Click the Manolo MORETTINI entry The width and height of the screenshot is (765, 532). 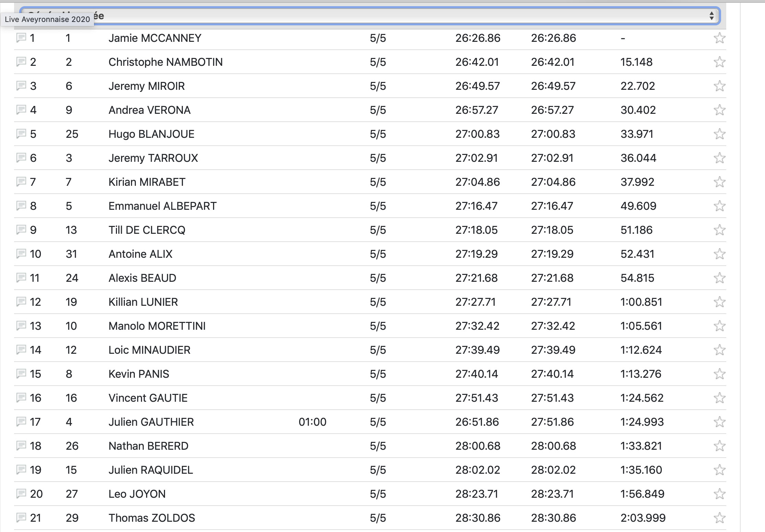(x=157, y=326)
